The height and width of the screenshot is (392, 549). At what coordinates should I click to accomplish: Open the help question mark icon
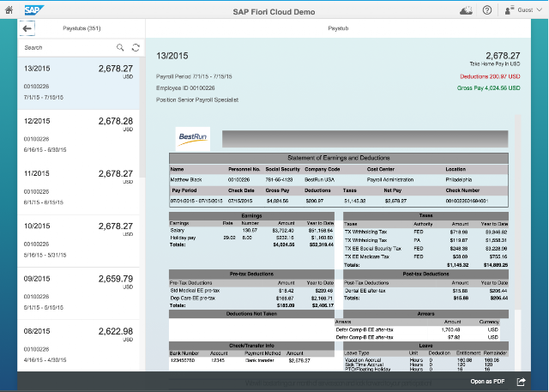pos(487,10)
